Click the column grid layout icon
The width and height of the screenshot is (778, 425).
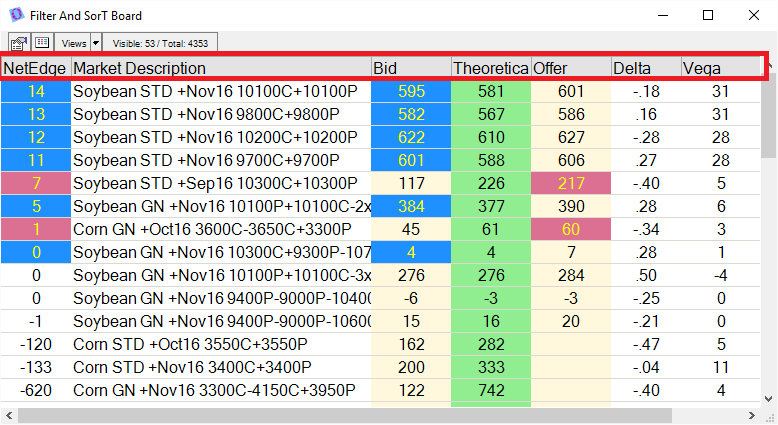(x=41, y=43)
